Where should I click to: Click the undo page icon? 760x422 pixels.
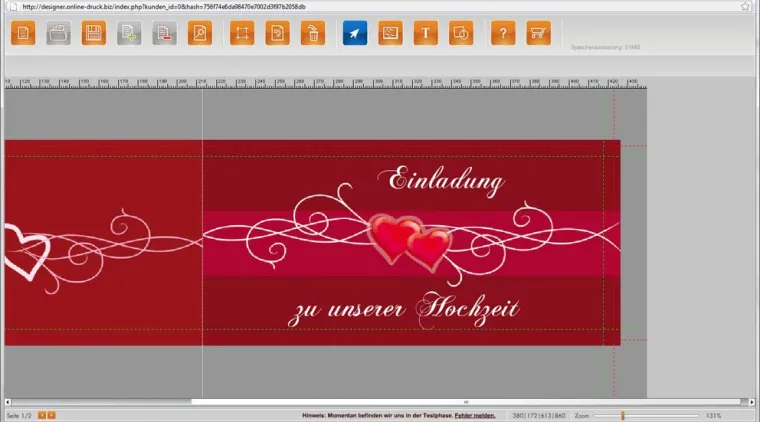pyautogui.click(x=277, y=33)
